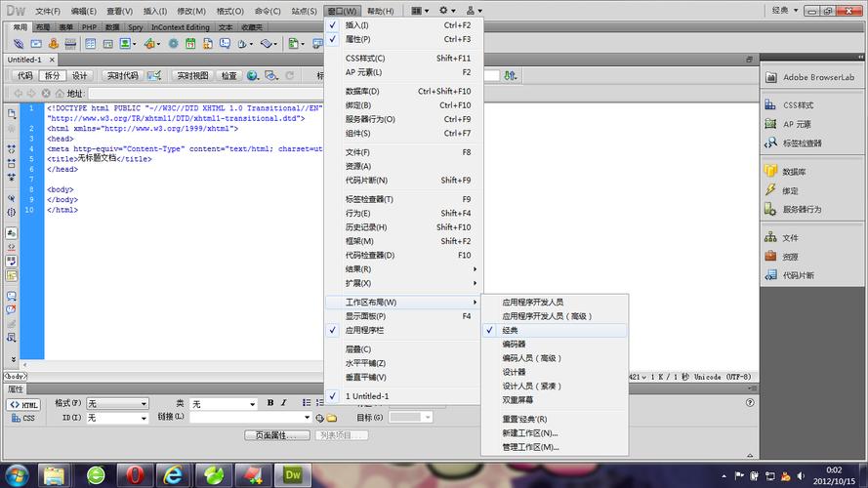Uncheck 插入(I) in the Window menu
The width and height of the screenshot is (868, 488).
403,25
